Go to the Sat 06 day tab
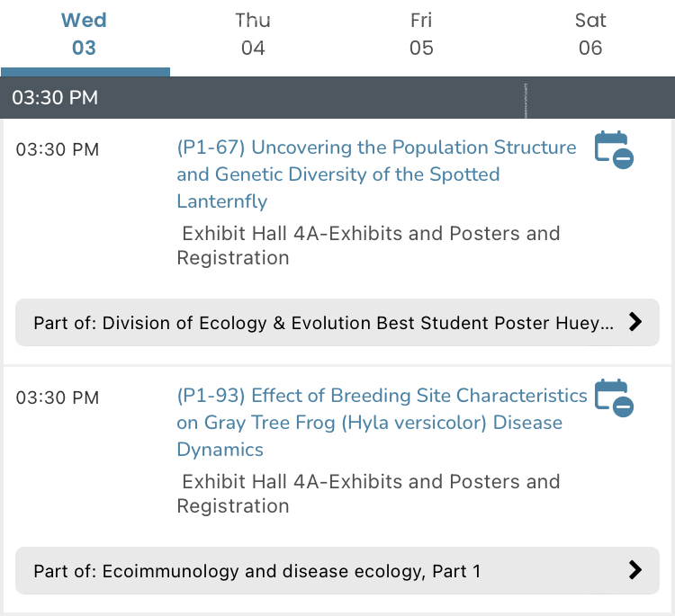675x616 pixels. pyautogui.click(x=590, y=34)
